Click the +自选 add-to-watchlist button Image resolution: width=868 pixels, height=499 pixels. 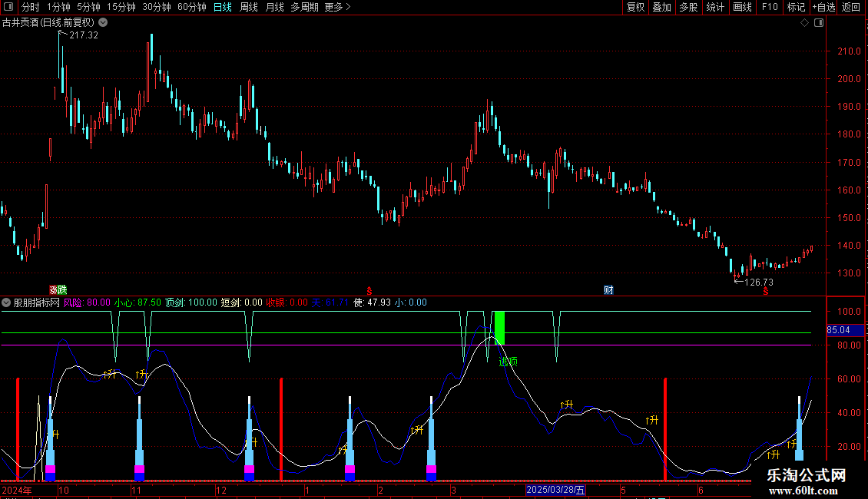tap(823, 7)
